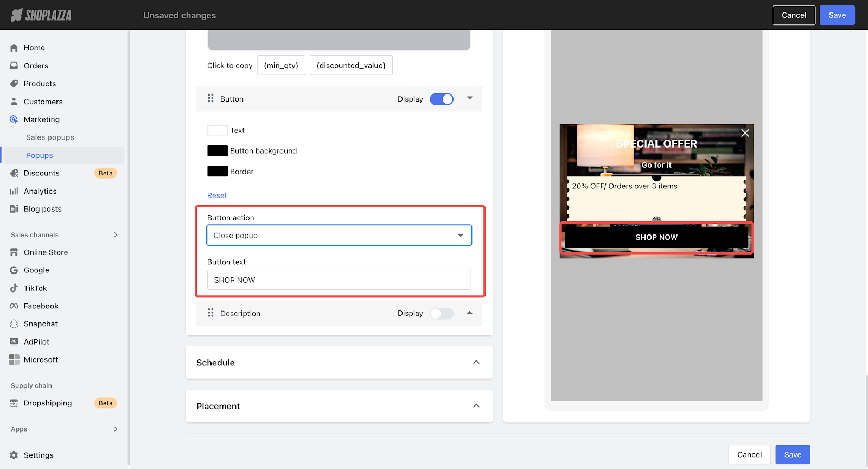Copy the {min_qty} variable
The height and width of the screenshot is (469, 868).
(281, 65)
